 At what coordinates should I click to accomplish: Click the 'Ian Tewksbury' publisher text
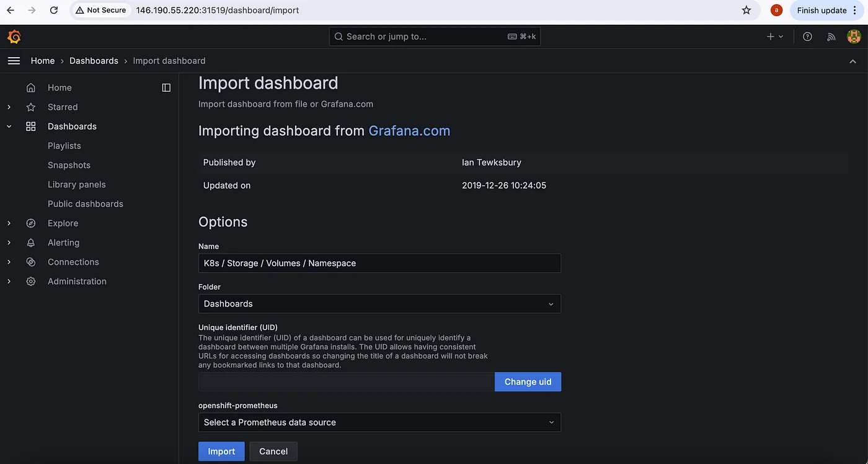coord(492,163)
